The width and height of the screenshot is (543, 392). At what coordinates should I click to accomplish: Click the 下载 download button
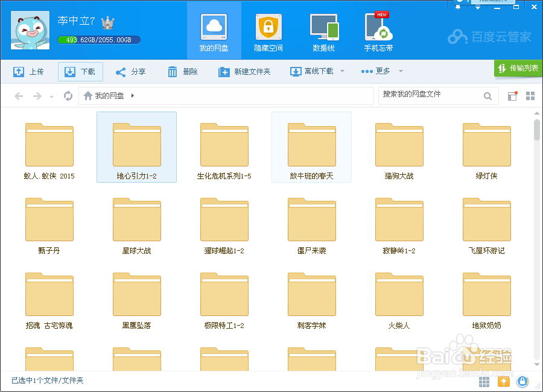80,72
